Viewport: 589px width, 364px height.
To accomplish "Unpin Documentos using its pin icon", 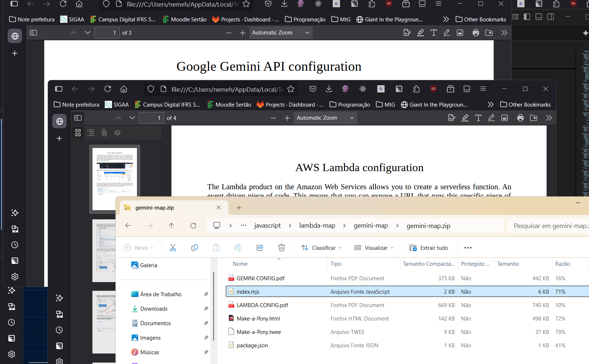I will (206, 323).
